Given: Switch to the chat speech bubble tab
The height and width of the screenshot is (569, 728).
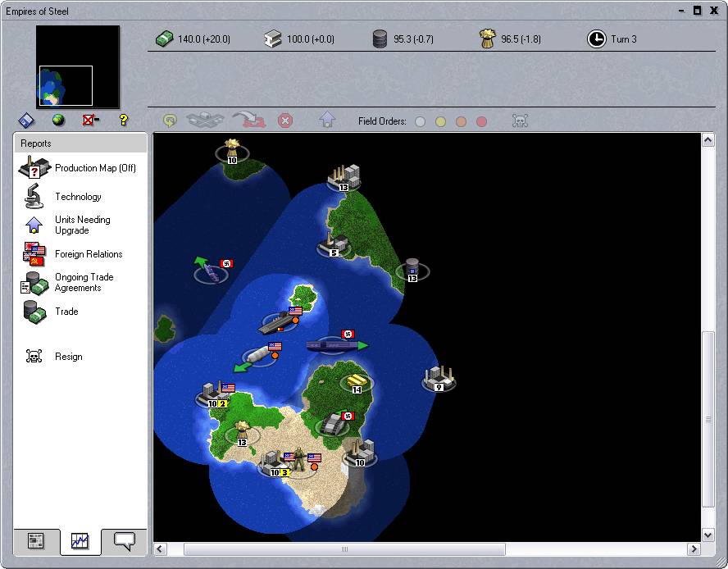Looking at the screenshot, I should point(124,541).
